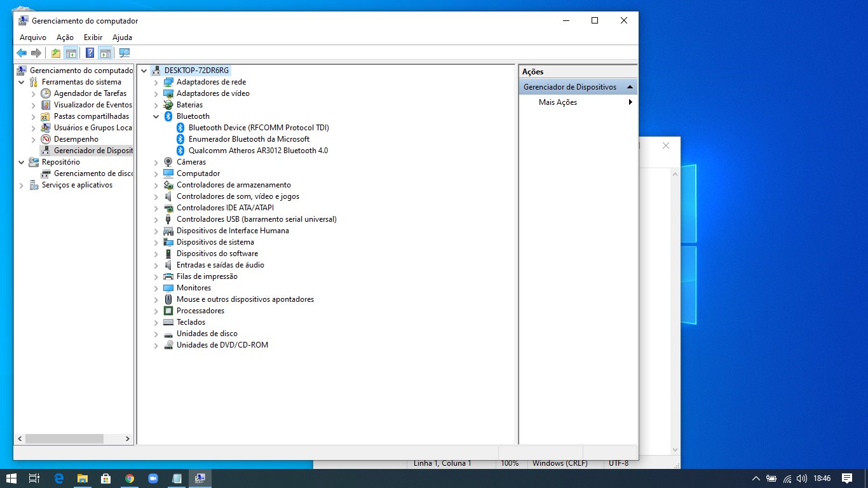Toggle the show/hide Action pane toolbar icon
The width and height of the screenshot is (868, 488).
coord(105,53)
